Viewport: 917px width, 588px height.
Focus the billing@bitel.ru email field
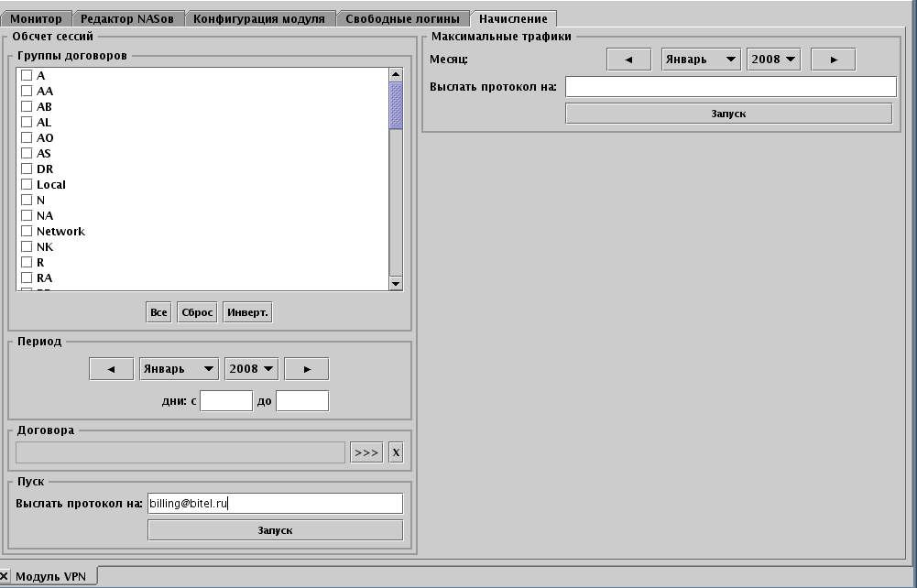(x=275, y=504)
